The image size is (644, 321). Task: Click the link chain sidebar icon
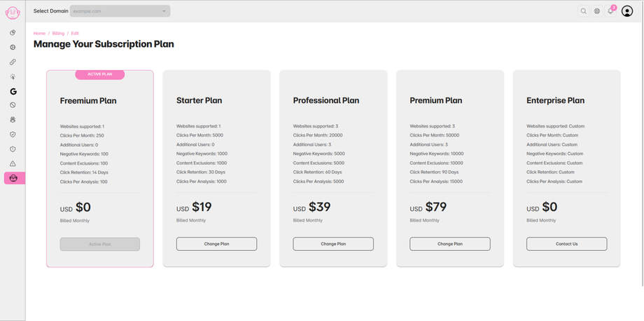(13, 62)
